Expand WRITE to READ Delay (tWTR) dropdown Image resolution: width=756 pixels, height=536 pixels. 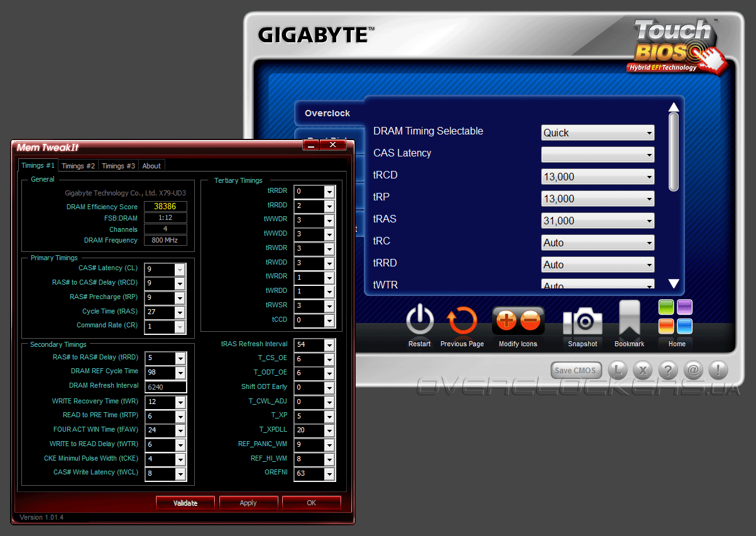tap(180, 445)
